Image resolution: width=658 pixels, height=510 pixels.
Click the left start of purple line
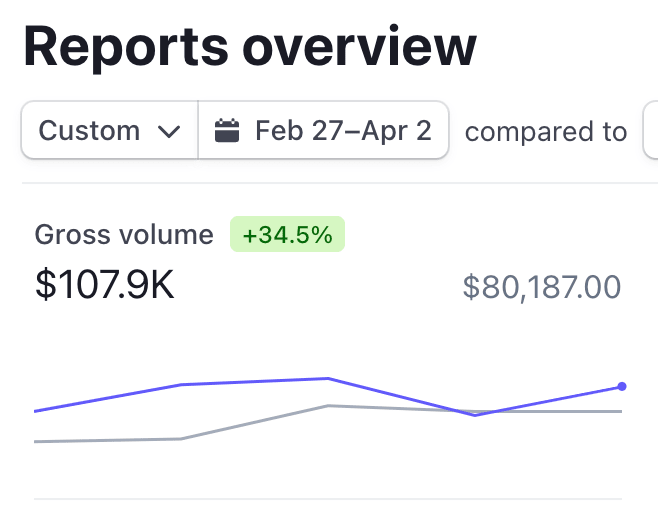point(37,411)
